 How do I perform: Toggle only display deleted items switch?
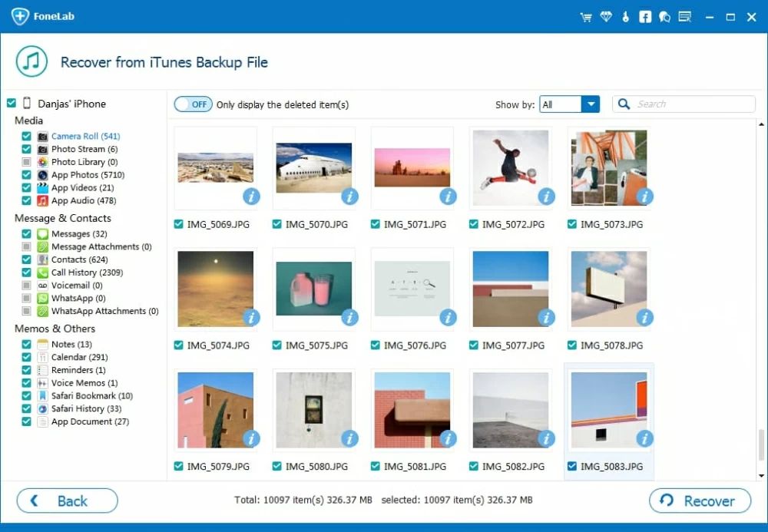(192, 104)
